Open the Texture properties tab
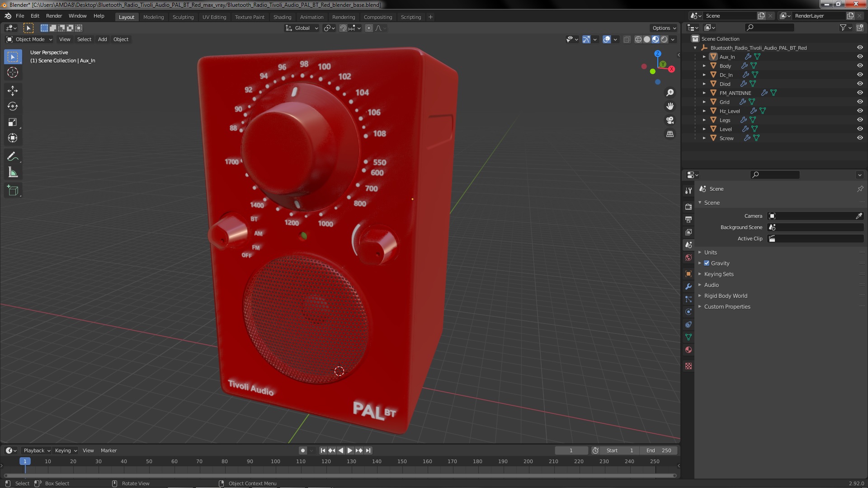 [x=688, y=366]
